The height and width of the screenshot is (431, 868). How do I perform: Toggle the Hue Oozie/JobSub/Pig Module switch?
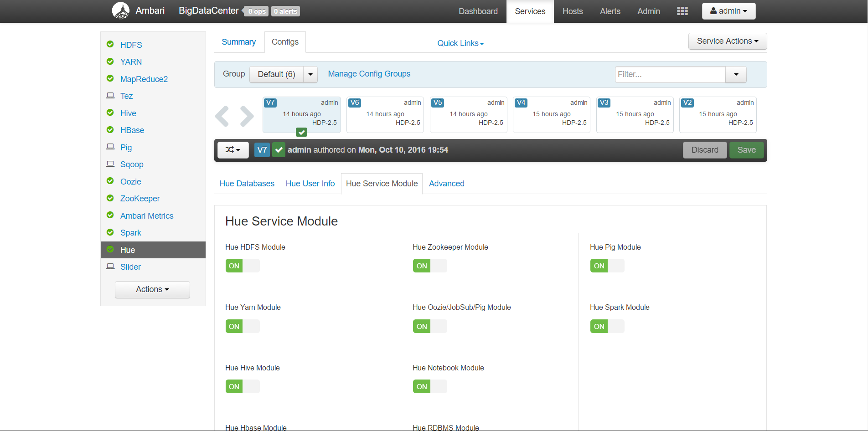tap(430, 326)
